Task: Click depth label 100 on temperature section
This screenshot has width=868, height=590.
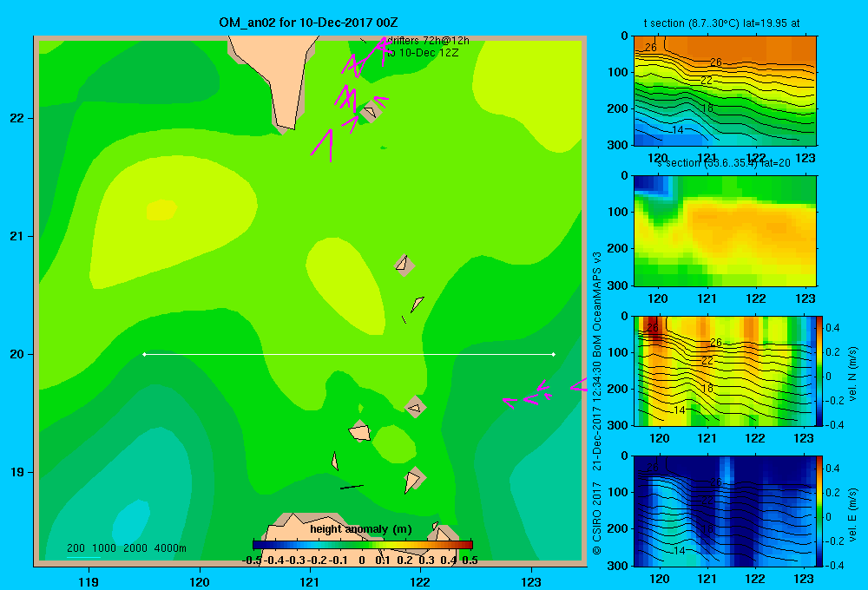Action: click(x=619, y=72)
